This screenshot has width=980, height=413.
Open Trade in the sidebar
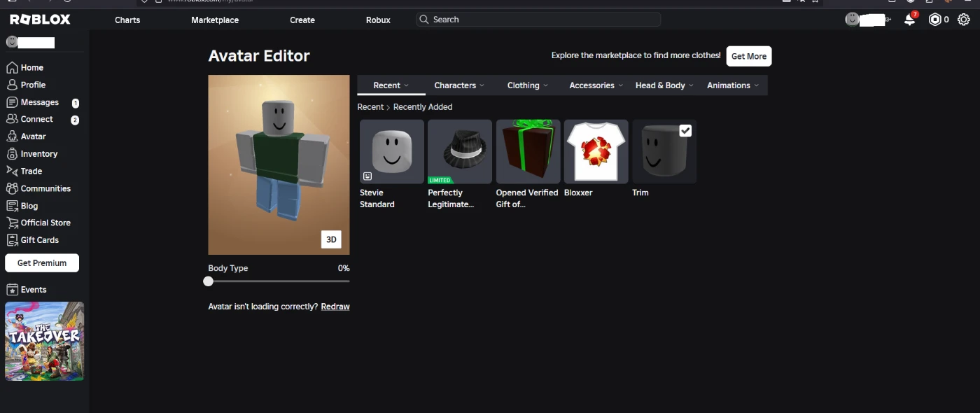31,171
